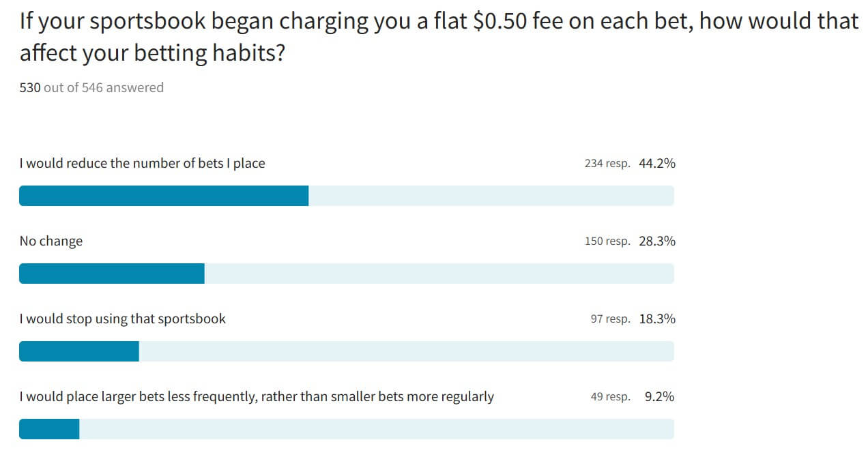Click the 44.2% percentage value

[x=657, y=164]
